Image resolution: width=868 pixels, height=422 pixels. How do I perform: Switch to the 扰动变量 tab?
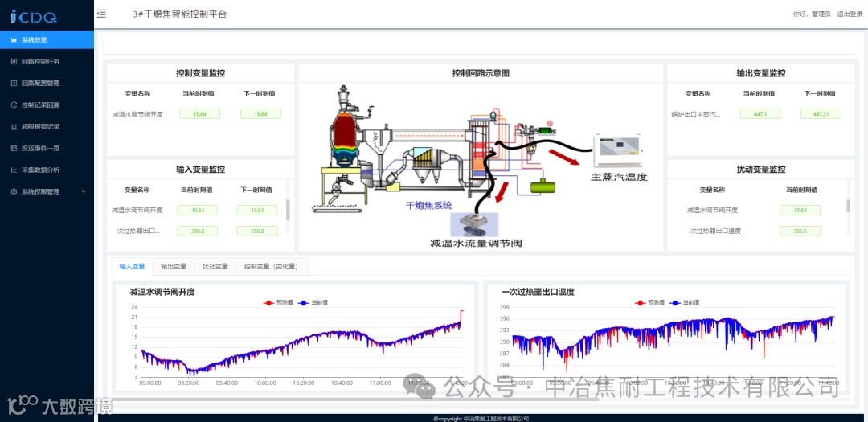click(x=215, y=266)
